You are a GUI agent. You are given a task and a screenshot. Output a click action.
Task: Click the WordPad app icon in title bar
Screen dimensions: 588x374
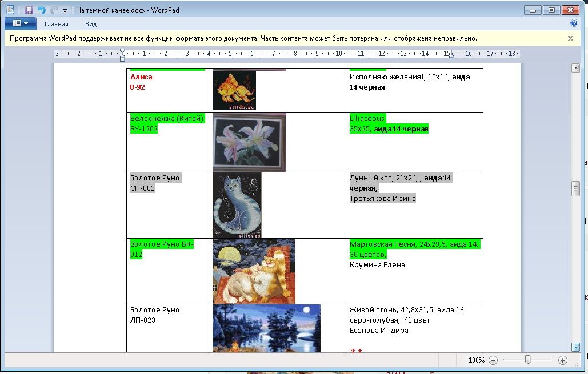pos(10,10)
